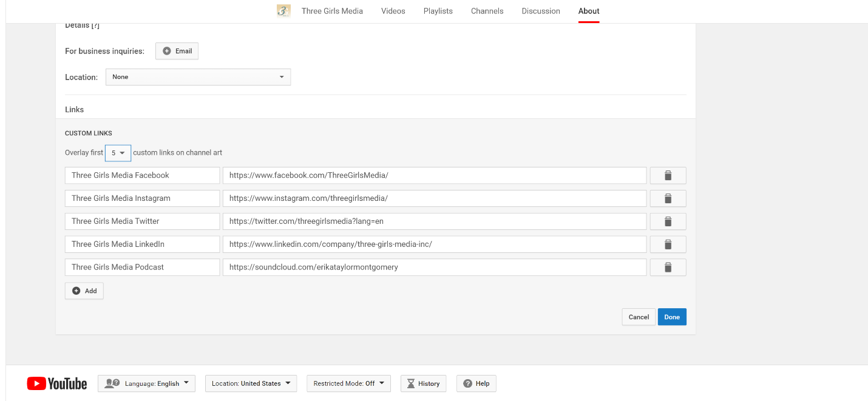Open the Three Girls Media home tab

tap(332, 11)
